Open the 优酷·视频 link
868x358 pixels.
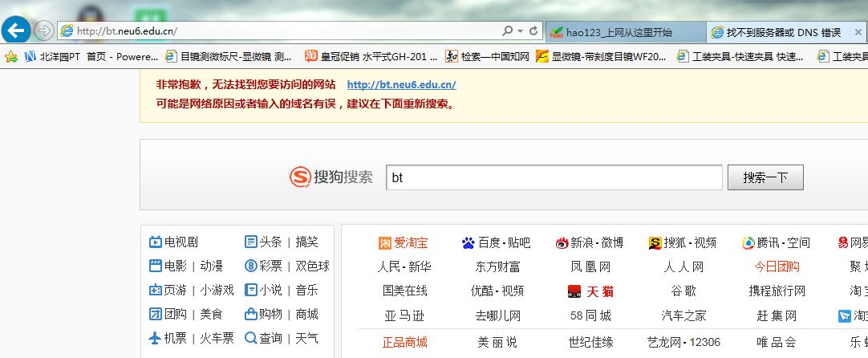coord(497,291)
